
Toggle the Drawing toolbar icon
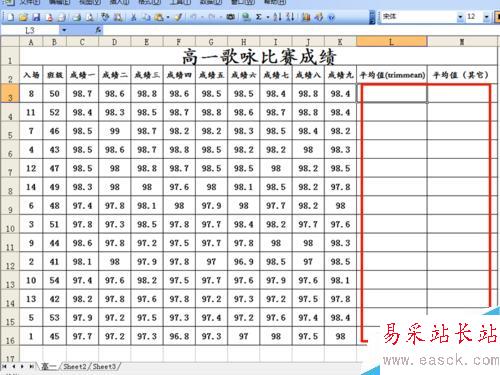click(x=319, y=17)
